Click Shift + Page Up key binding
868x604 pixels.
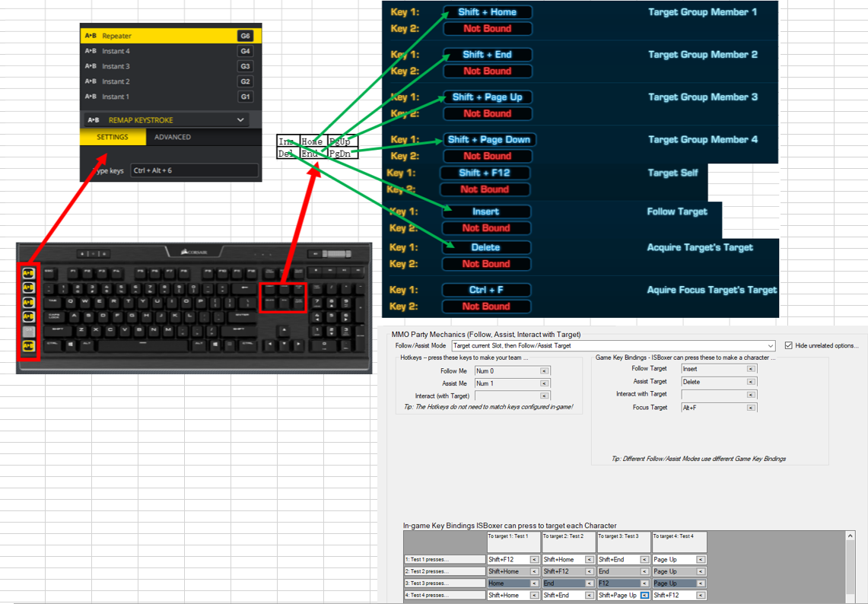pos(488,97)
